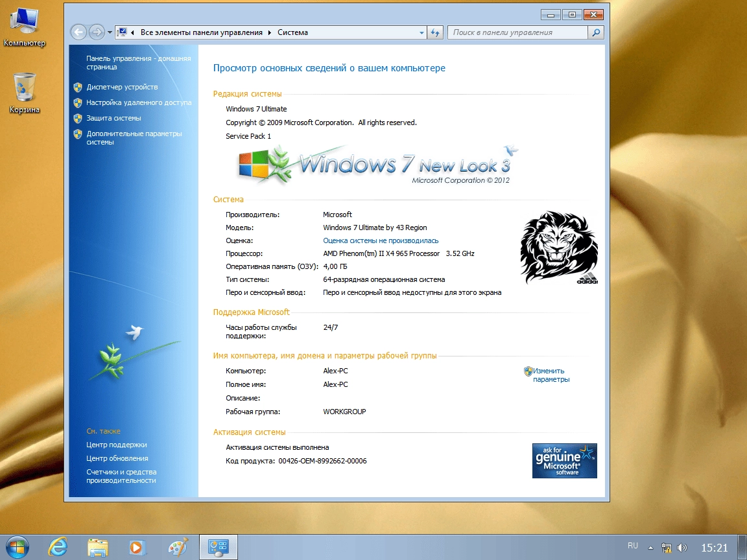747x560 pixels.
Task: Expand the chevron before Все элементы панели управления
Action: (132, 32)
